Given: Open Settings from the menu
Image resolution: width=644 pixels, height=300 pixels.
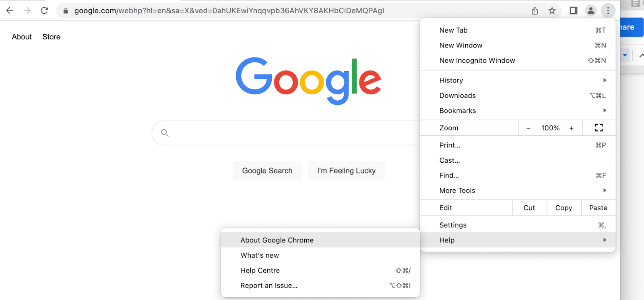Looking at the screenshot, I should [518, 225].
